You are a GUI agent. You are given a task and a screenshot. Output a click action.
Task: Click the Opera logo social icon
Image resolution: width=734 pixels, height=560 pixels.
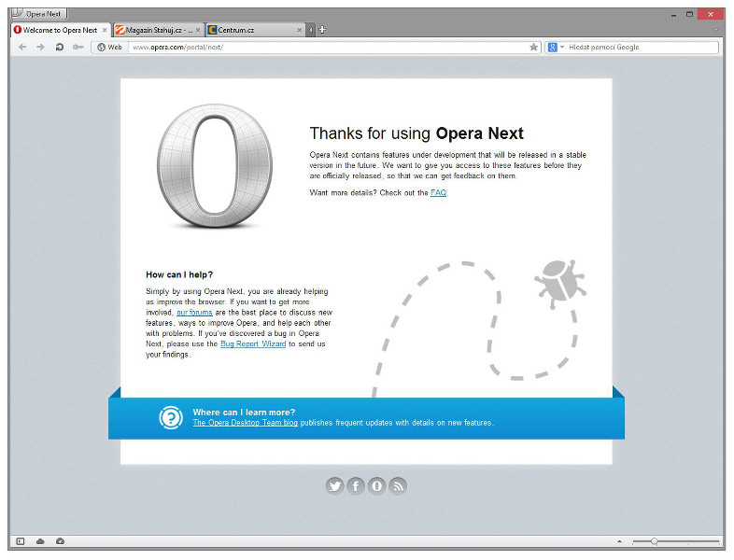point(377,486)
